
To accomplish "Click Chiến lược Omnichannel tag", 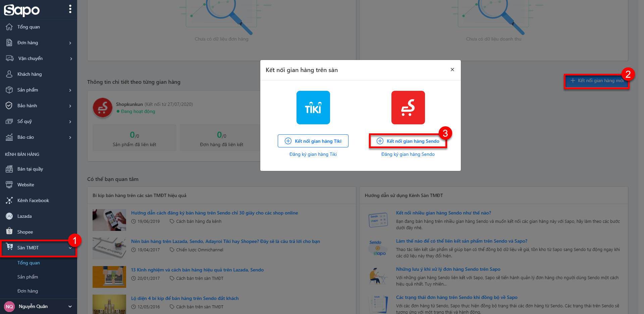I will tap(200, 250).
